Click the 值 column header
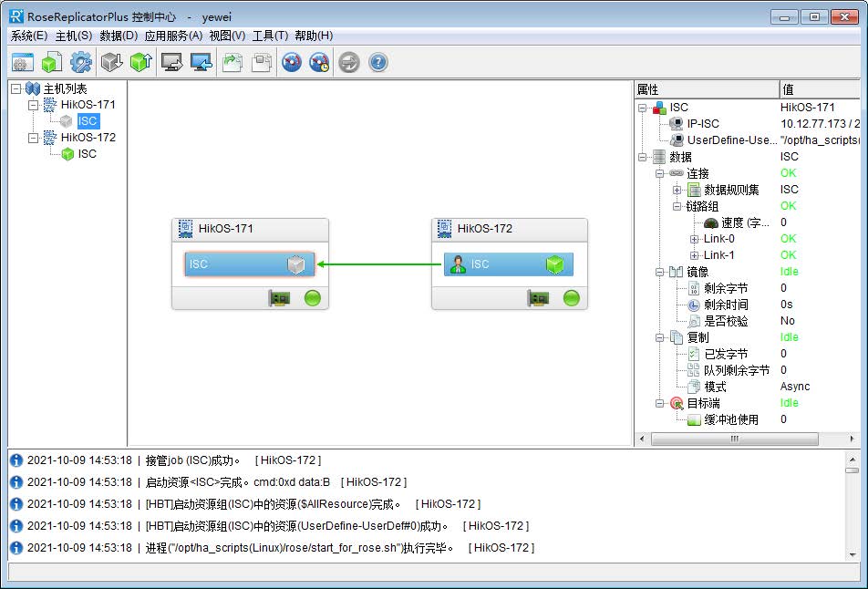Image resolution: width=868 pixels, height=589 pixels. (x=820, y=89)
